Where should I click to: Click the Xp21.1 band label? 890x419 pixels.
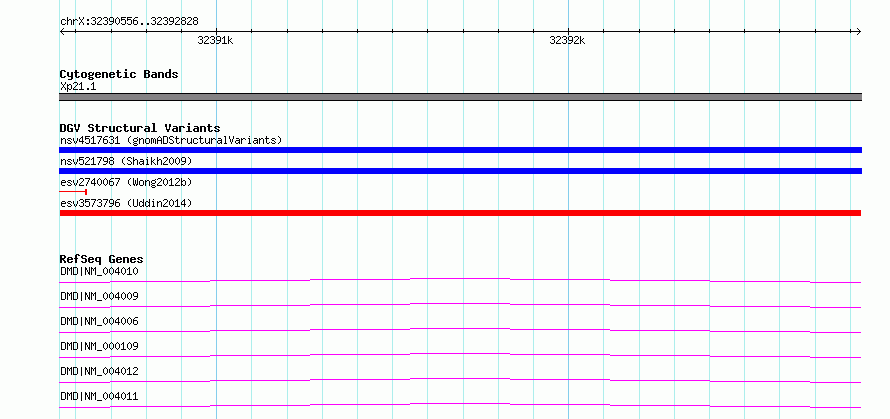(x=78, y=87)
